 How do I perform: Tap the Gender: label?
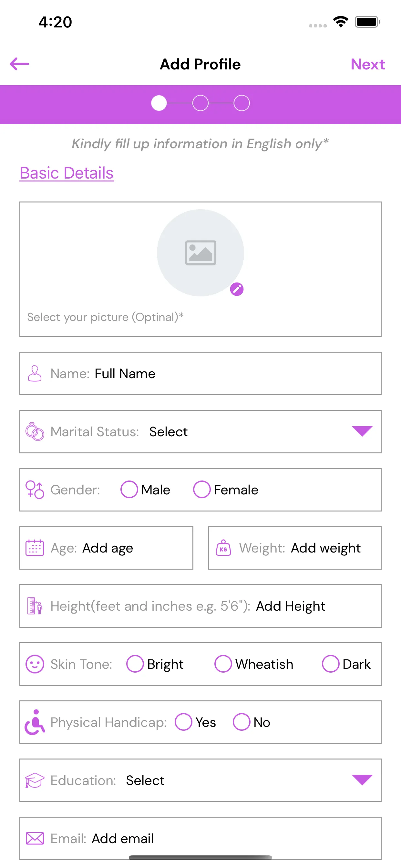coord(75,490)
